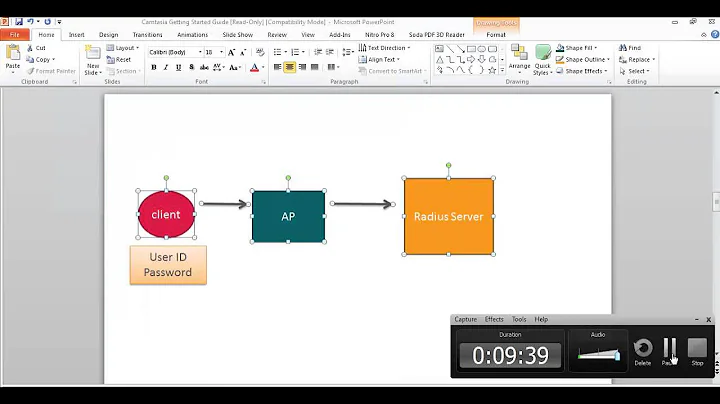
Task: Click the Paste clipboard icon
Action: pos(13,54)
